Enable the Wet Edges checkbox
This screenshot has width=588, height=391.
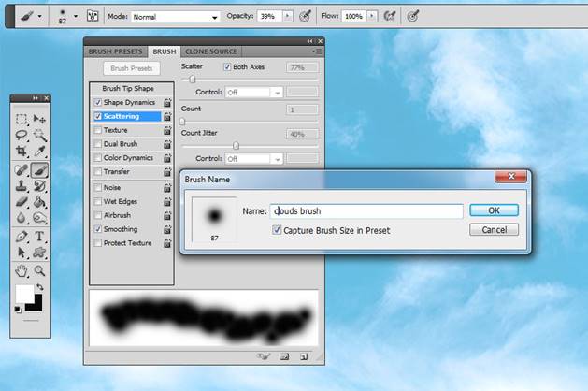[x=97, y=201]
